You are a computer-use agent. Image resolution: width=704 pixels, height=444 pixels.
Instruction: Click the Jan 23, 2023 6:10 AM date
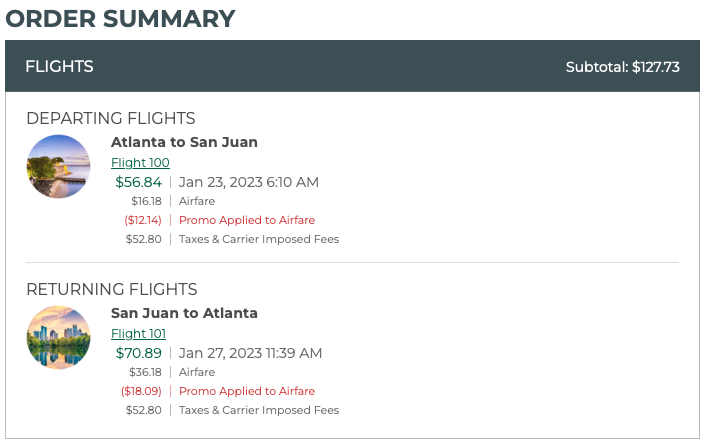click(249, 182)
